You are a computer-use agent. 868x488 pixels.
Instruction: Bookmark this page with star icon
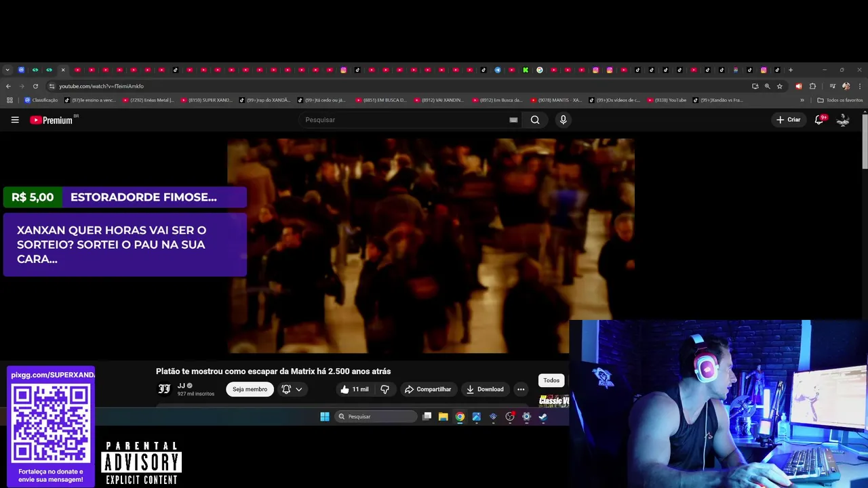(x=780, y=86)
